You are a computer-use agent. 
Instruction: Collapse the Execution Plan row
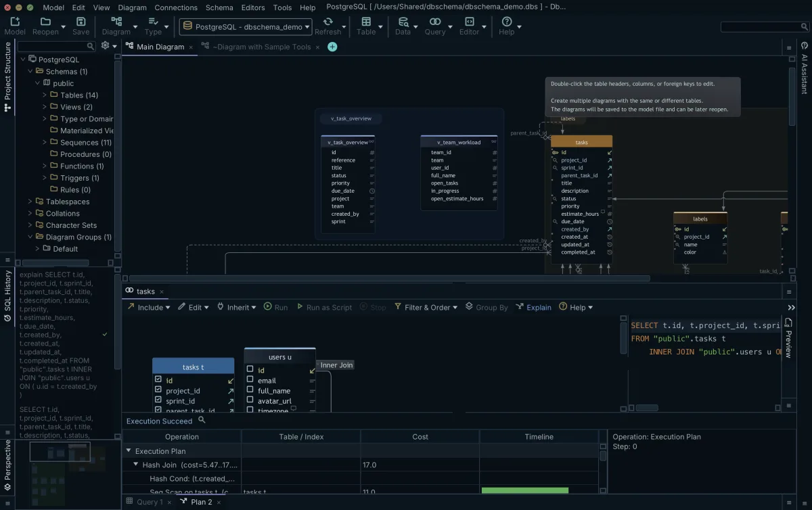(129, 450)
